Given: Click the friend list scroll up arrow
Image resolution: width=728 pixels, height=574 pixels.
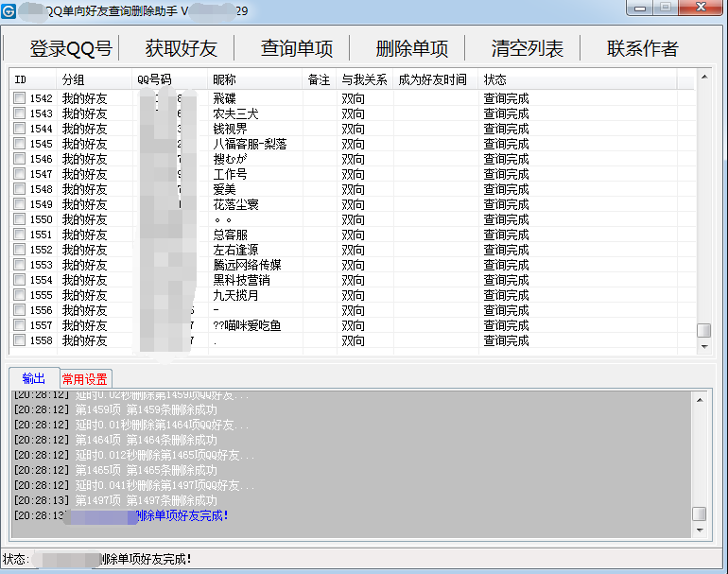Looking at the screenshot, I should tap(704, 77).
